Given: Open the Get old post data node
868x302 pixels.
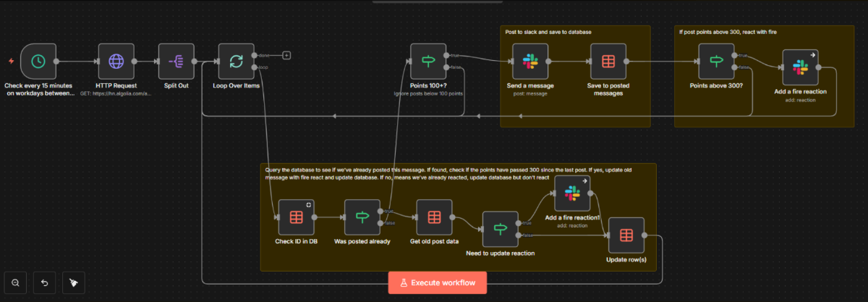Looking at the screenshot, I should coord(434,217).
